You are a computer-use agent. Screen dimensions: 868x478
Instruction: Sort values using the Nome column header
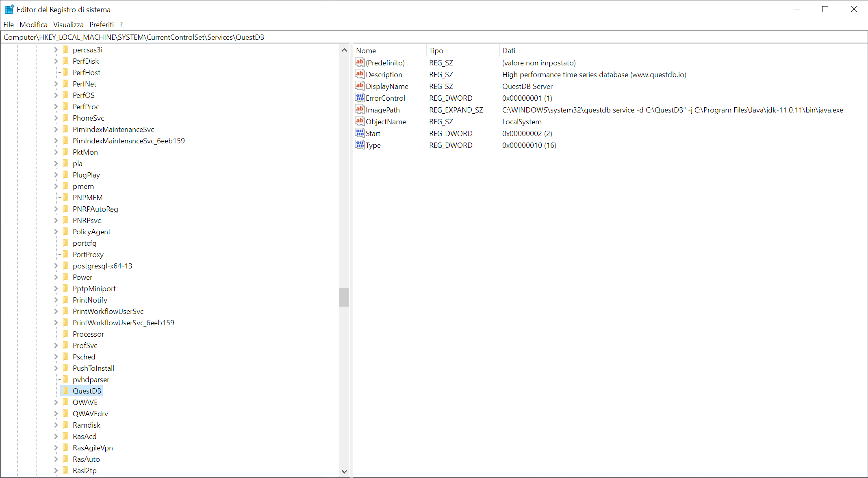click(x=366, y=50)
